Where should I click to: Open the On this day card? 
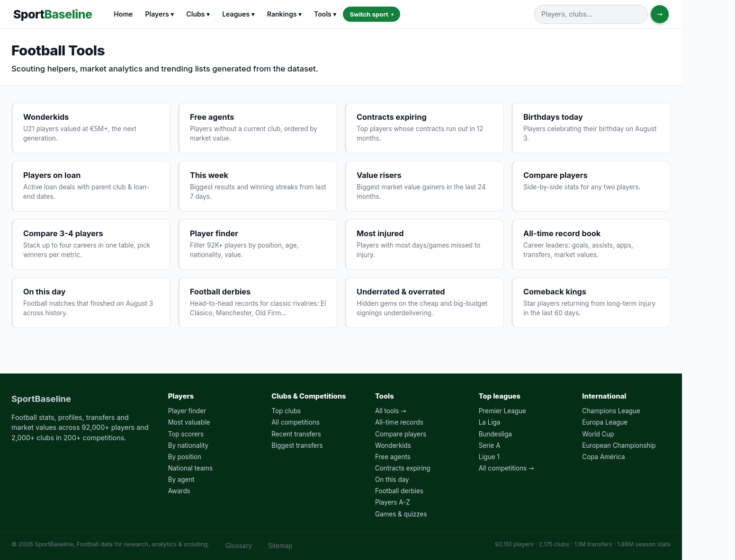coord(91,302)
